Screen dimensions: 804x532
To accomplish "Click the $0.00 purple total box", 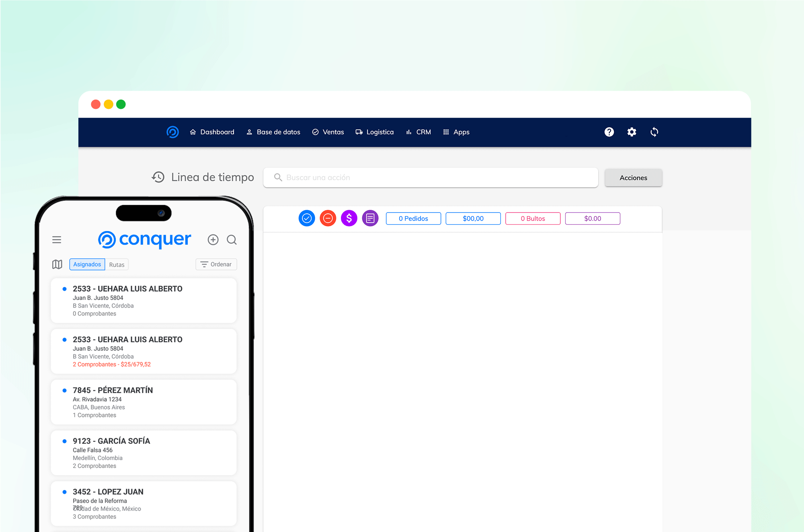I will pos(593,218).
